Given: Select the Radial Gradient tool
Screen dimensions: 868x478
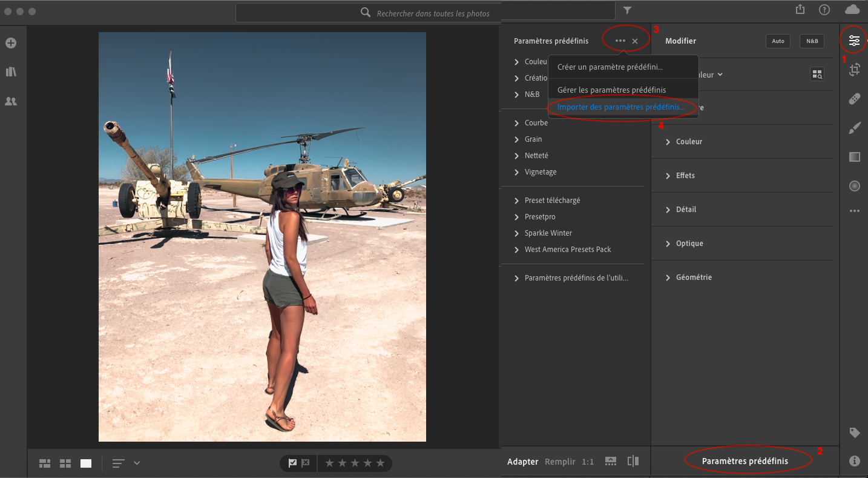Looking at the screenshot, I should (x=854, y=186).
